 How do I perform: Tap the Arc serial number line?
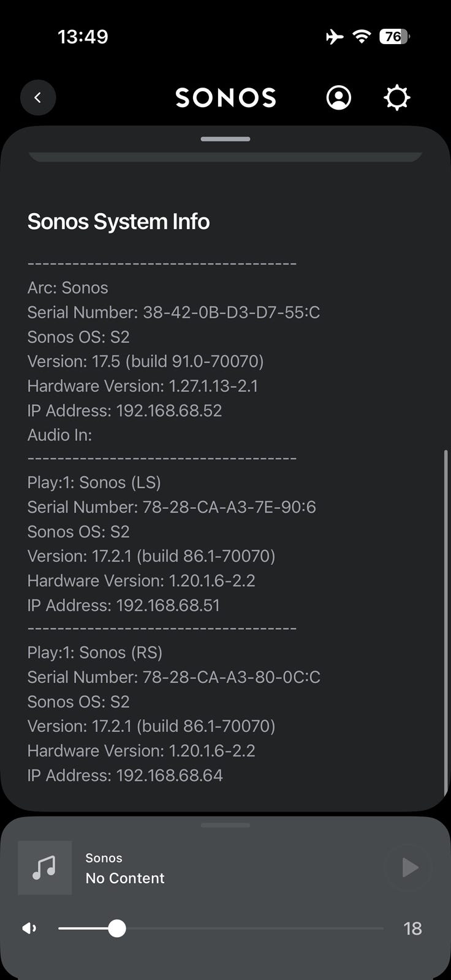[x=173, y=312]
